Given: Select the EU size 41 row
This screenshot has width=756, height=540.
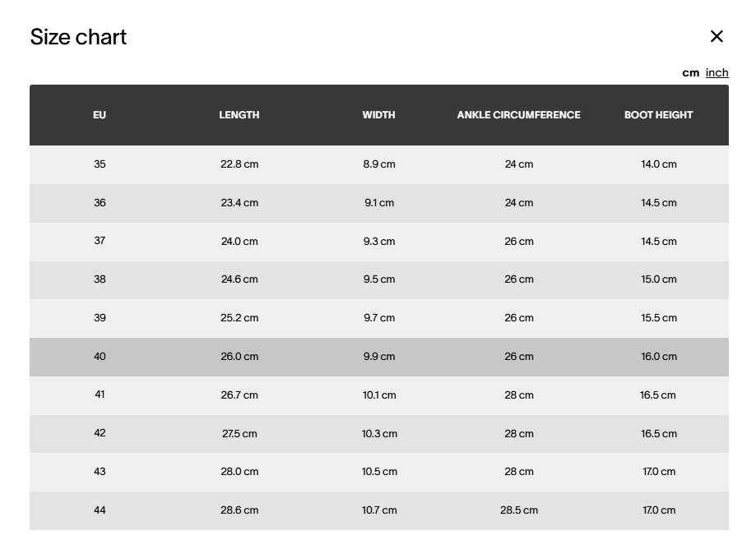Looking at the screenshot, I should pos(100,395).
